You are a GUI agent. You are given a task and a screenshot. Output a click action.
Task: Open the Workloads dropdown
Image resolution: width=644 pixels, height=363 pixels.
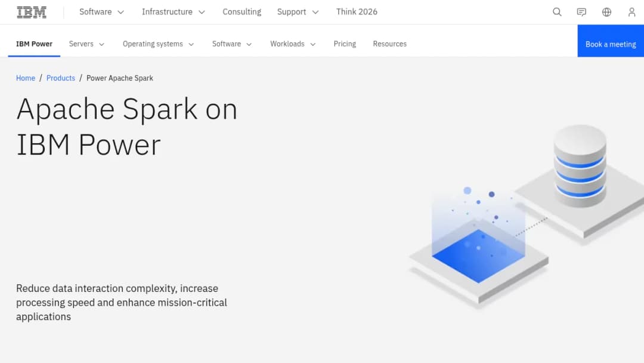pyautogui.click(x=293, y=44)
